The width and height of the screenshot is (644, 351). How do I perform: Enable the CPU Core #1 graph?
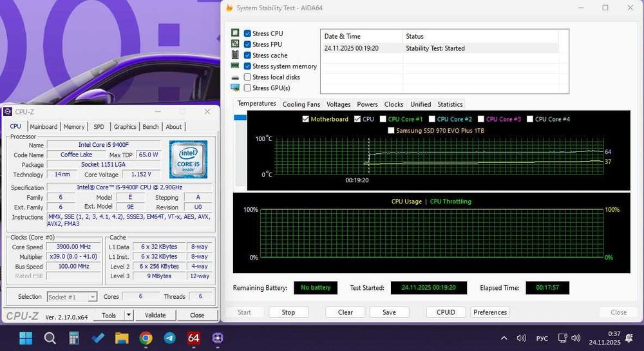pos(383,119)
